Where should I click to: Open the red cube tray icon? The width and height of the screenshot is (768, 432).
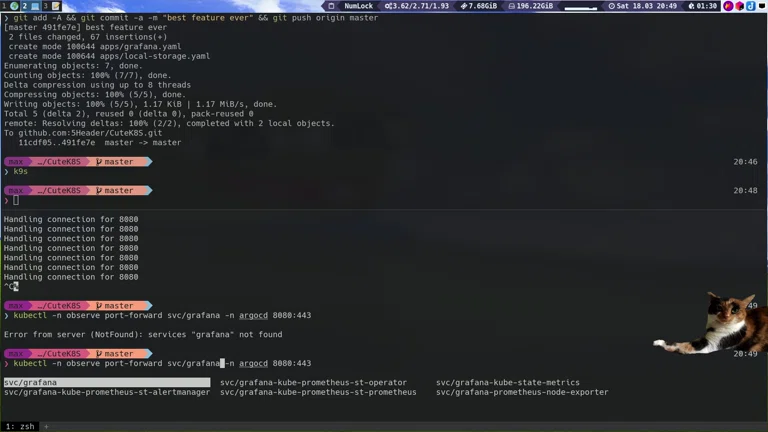click(x=740, y=6)
